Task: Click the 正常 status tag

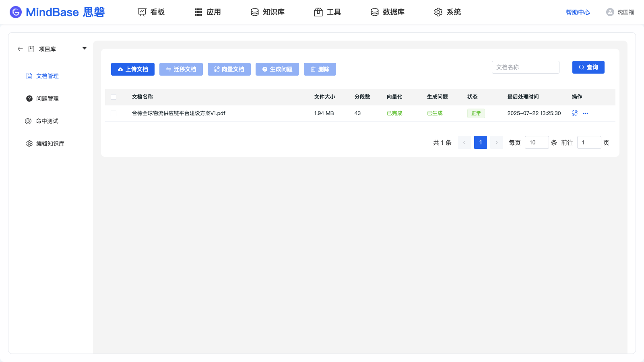Action: [476, 113]
